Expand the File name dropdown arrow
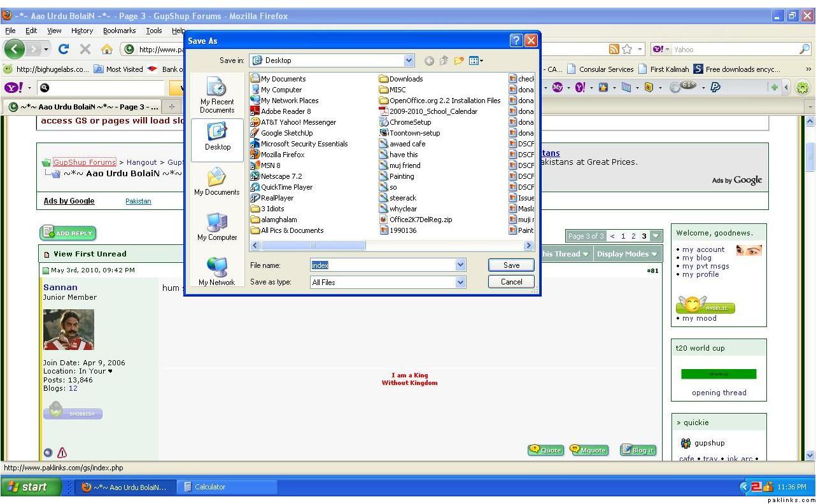Viewport: 816px width, 504px height. click(460, 265)
